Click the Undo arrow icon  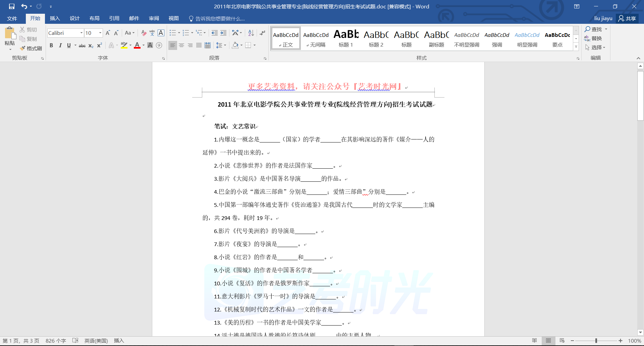24,6
